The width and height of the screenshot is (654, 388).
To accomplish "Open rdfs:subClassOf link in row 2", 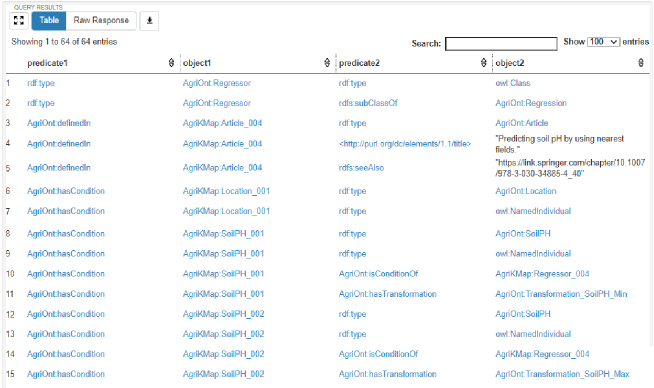I will (368, 103).
